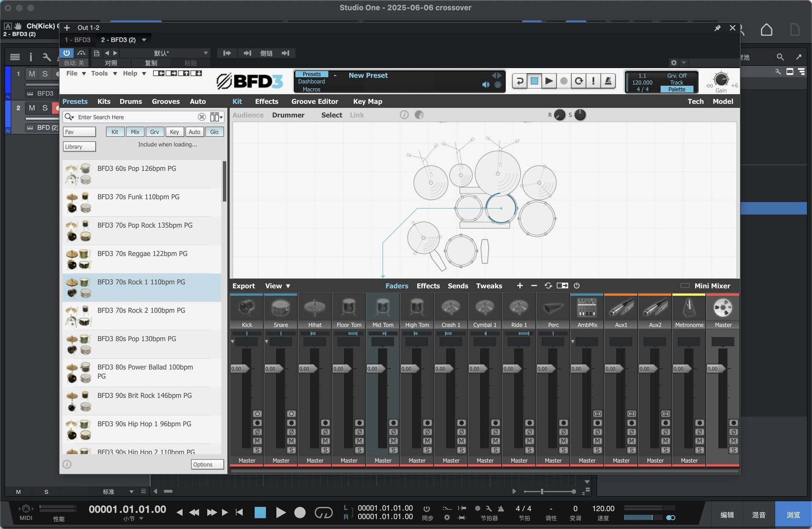Screen dimensions: 812x529
Task: Select the Perc cowbell channel icon
Action: coord(553,308)
